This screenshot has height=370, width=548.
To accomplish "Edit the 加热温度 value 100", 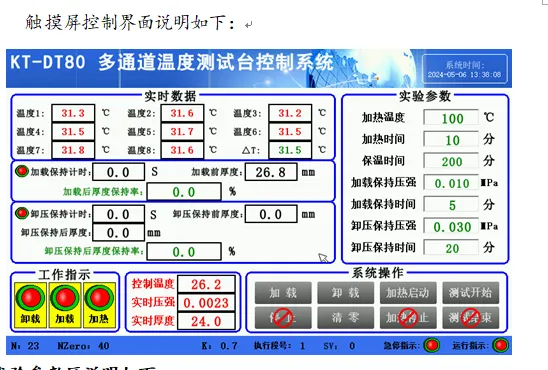I will tap(451, 118).
